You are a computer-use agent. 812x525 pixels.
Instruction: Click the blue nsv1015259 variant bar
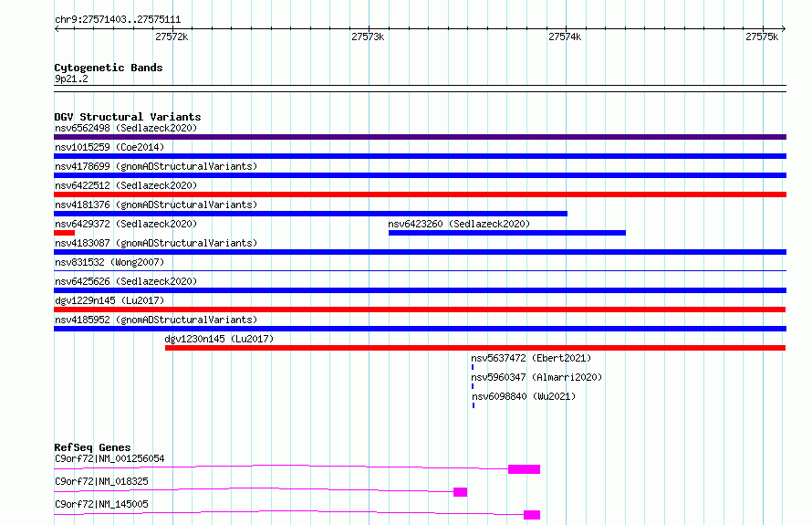tap(420, 156)
